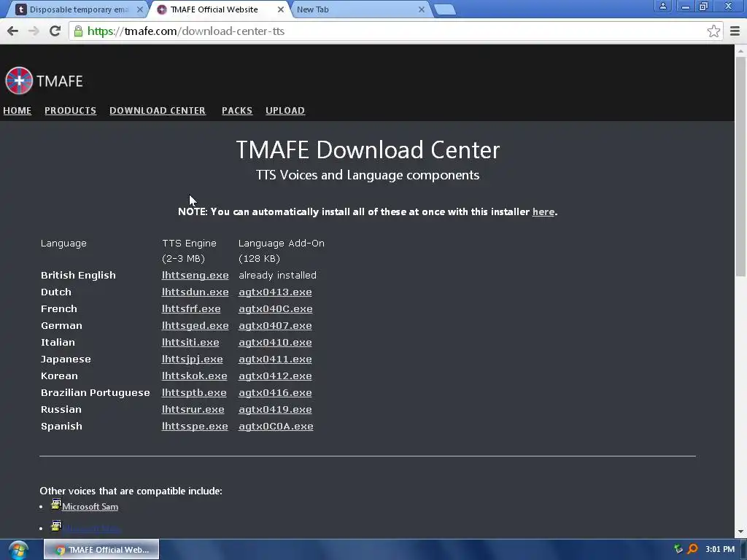Open the Chrome hamburger menu
This screenshot has height=560, width=747.
(735, 31)
